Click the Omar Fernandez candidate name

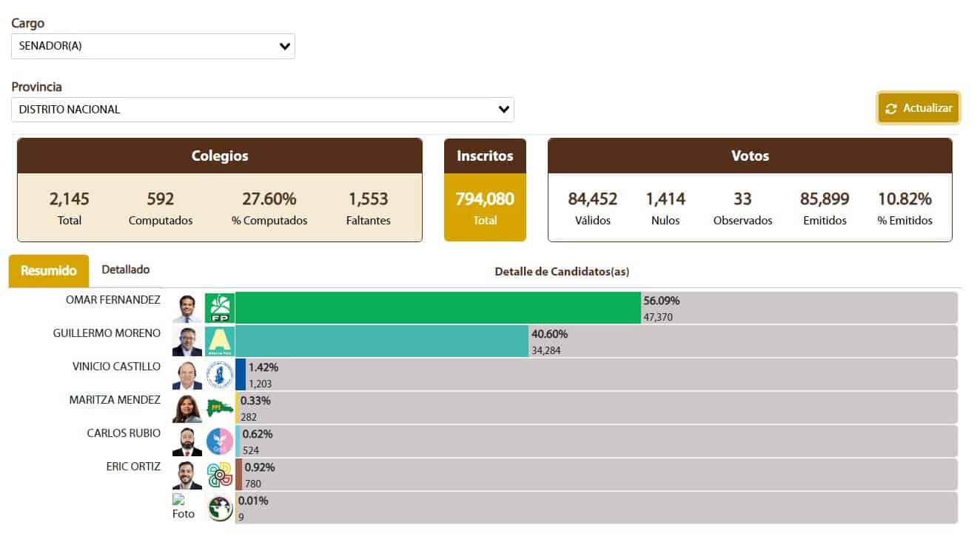pyautogui.click(x=113, y=300)
